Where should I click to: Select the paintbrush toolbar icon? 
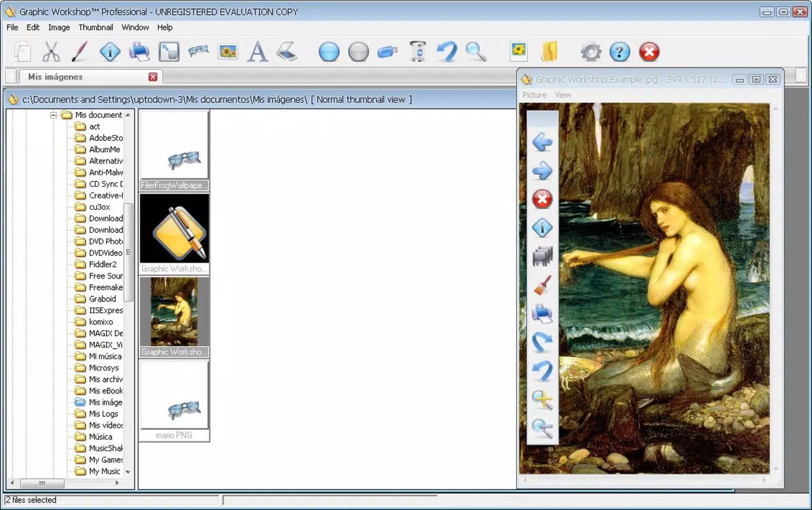click(80, 52)
